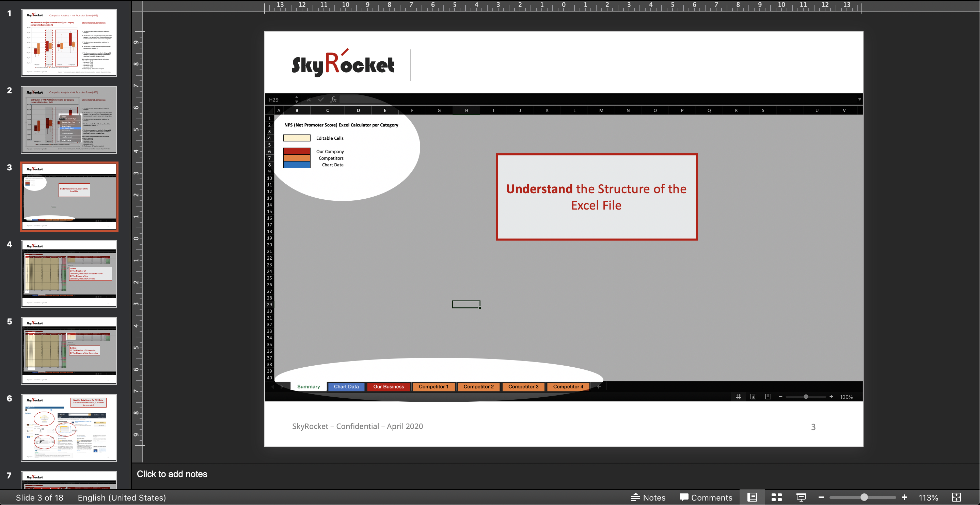Image resolution: width=980 pixels, height=505 pixels.
Task: Click the 'Competitors' legend label
Action: [x=331, y=158]
